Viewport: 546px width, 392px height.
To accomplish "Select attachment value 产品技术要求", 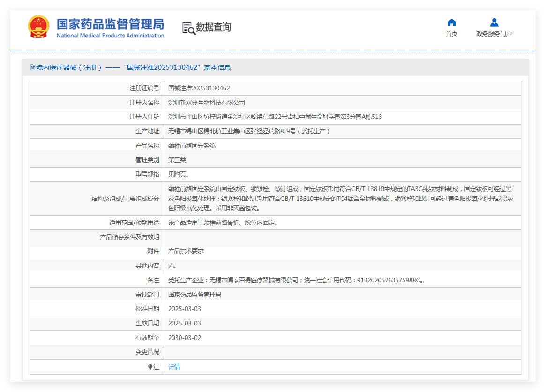I will point(186,251).
